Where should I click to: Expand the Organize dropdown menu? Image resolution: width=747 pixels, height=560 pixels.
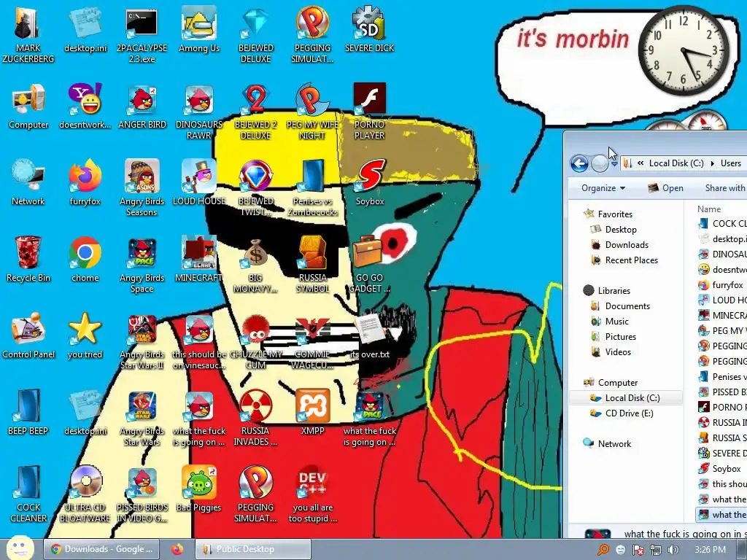point(603,188)
